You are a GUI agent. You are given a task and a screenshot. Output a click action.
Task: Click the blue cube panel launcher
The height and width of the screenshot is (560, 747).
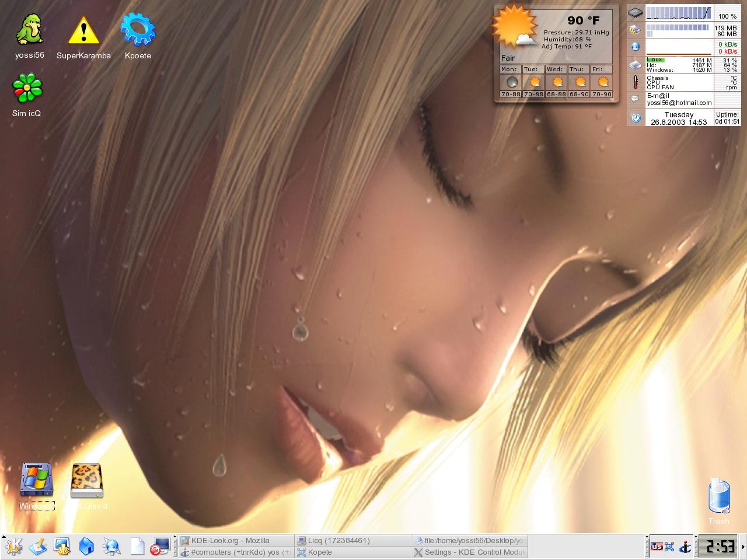[x=86, y=547]
